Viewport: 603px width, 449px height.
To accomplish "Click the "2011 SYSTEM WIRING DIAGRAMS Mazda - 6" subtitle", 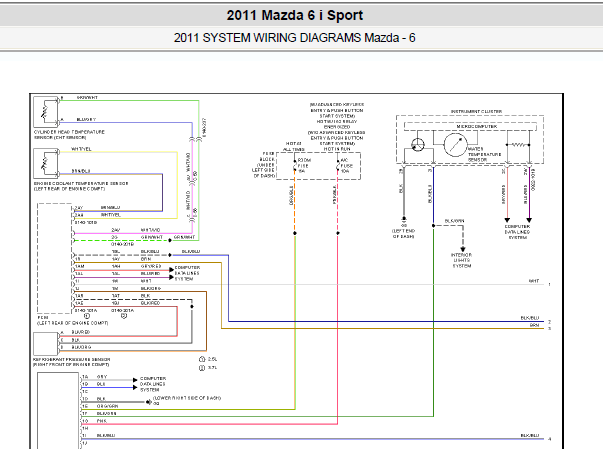I will 295,38.
